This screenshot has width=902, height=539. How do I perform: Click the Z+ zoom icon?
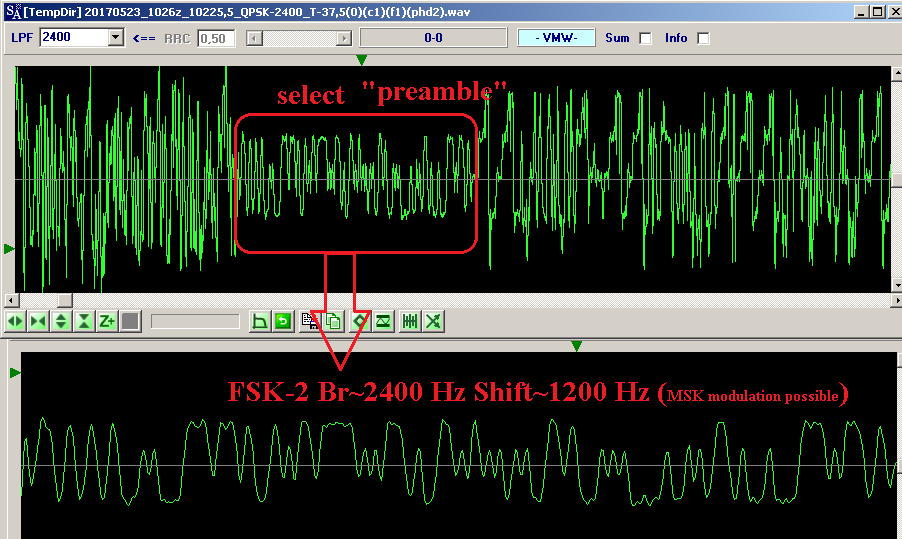[x=107, y=321]
